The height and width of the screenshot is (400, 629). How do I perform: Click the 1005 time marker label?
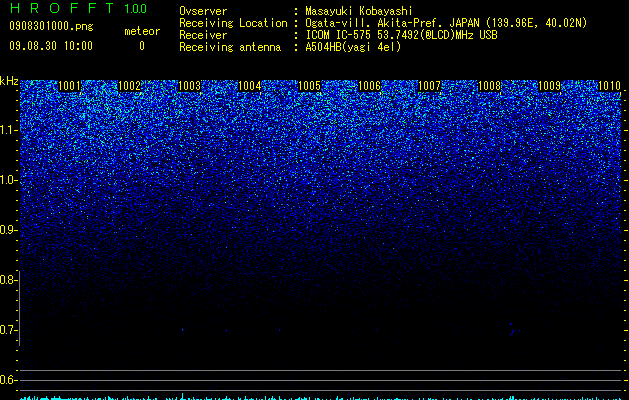point(310,86)
